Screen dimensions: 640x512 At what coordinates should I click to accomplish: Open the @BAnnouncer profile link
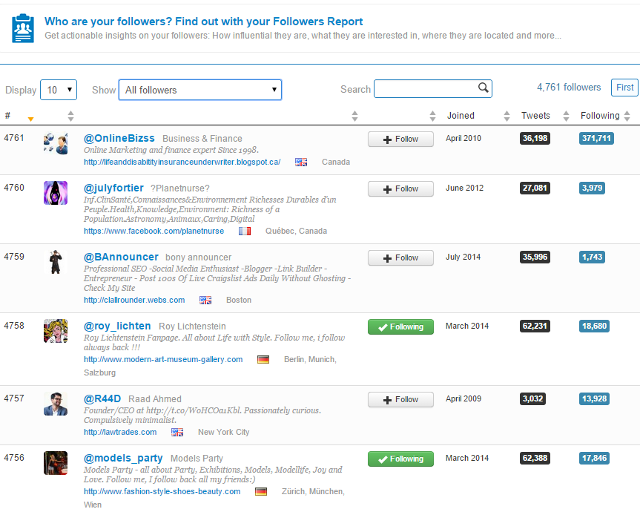[x=121, y=257]
